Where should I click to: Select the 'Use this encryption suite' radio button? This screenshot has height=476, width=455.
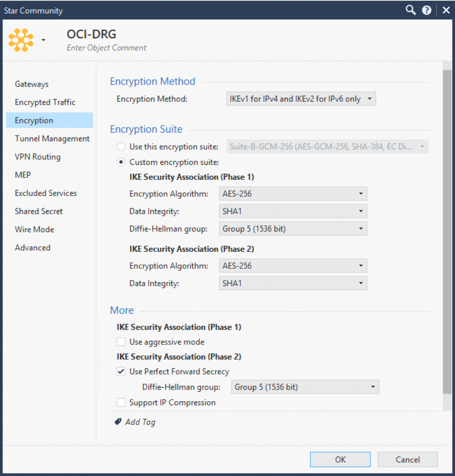(121, 146)
